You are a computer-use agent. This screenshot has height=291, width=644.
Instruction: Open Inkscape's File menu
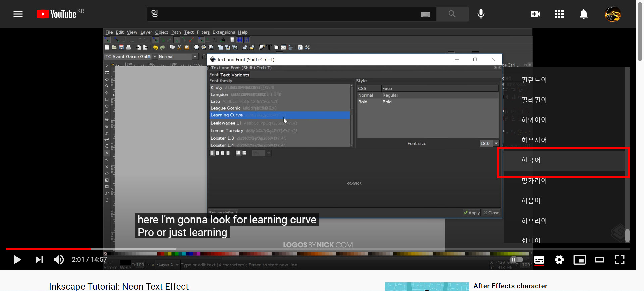(109, 32)
